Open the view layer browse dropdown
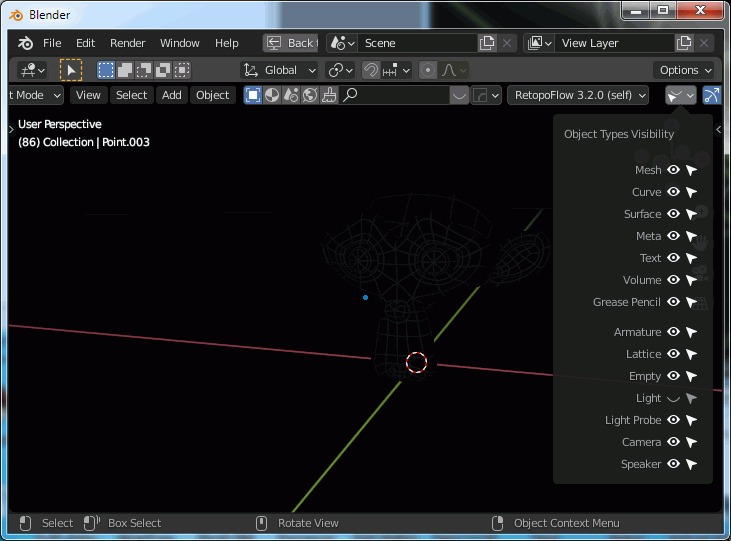The width and height of the screenshot is (731, 541). (539, 43)
